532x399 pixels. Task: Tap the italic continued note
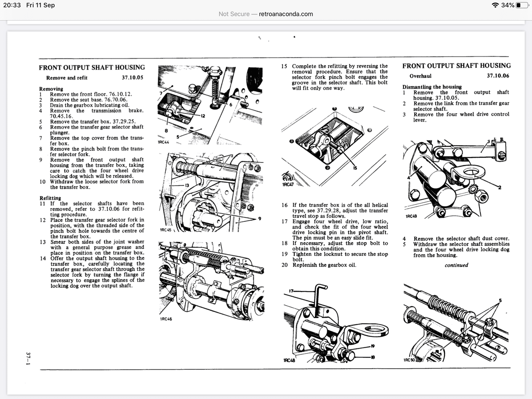(x=456, y=265)
